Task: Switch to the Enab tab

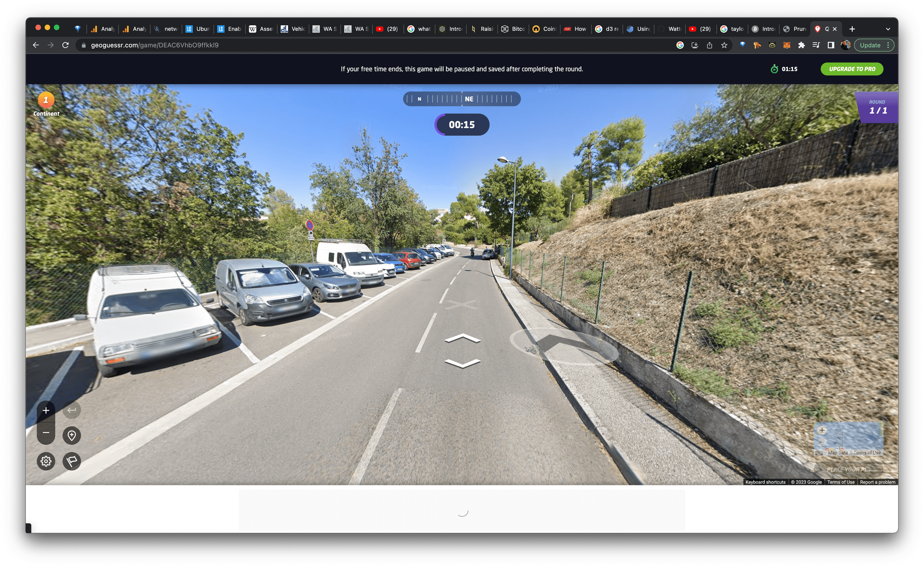Action: point(230,29)
